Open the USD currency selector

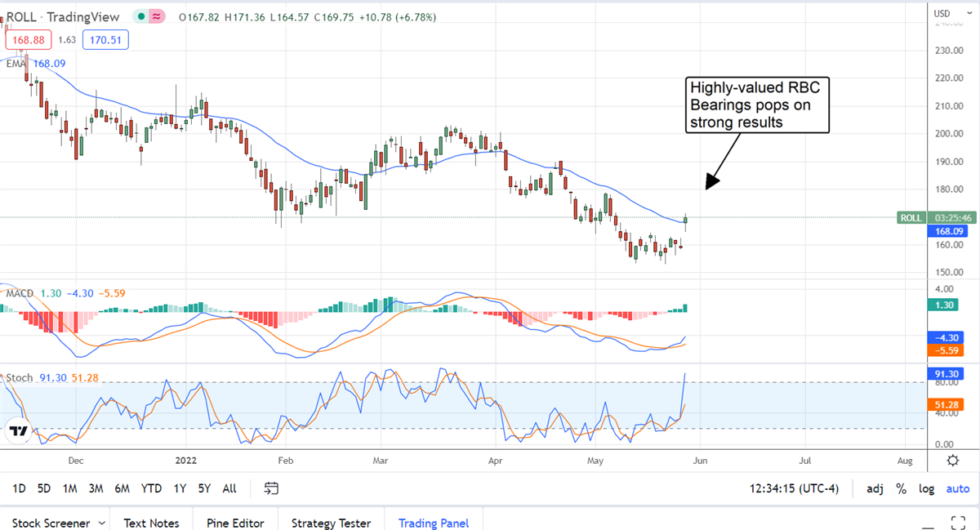coord(942,13)
